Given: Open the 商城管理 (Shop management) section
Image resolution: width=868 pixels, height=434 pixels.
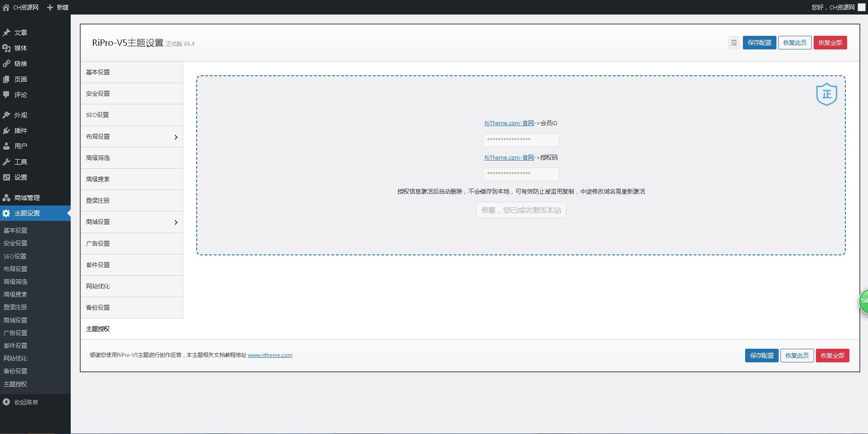Looking at the screenshot, I should pos(26,197).
